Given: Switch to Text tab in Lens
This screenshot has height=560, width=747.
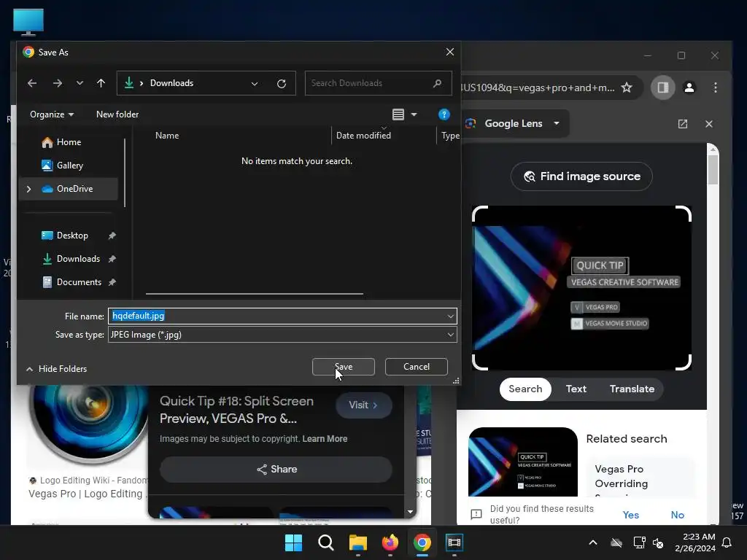Looking at the screenshot, I should pos(576,389).
